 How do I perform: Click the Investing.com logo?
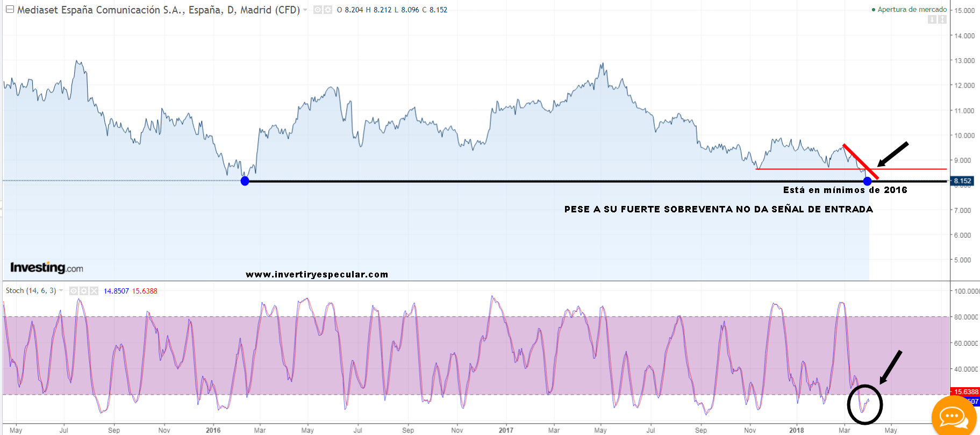[x=47, y=267]
